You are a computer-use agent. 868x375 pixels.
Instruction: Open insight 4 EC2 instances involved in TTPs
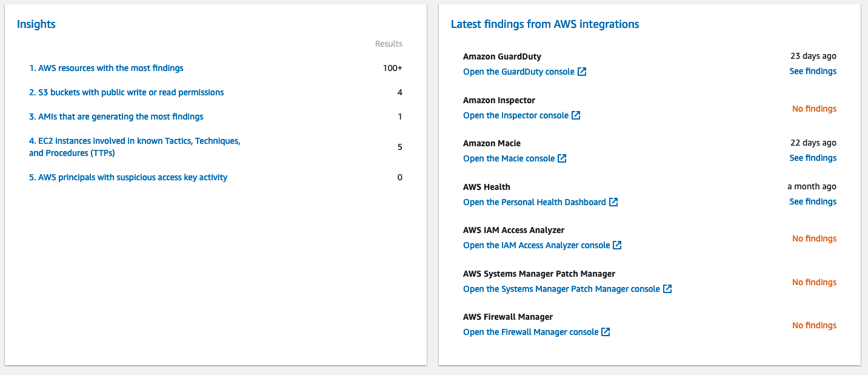click(x=135, y=147)
